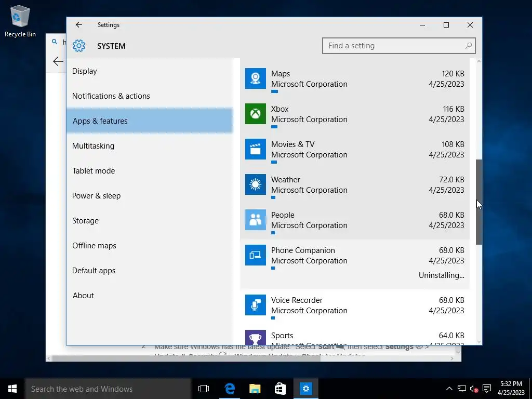Select the People app name

coord(282,215)
